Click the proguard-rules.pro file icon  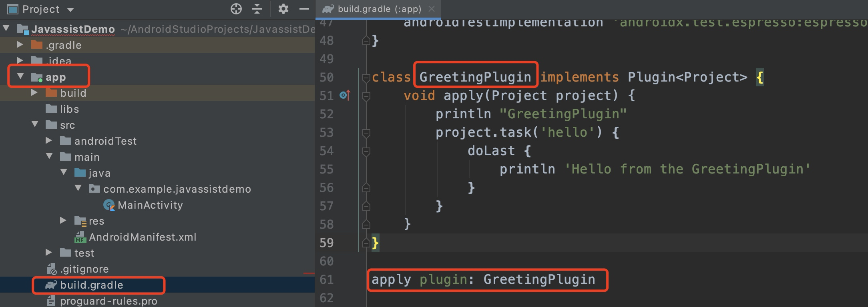[51, 301]
